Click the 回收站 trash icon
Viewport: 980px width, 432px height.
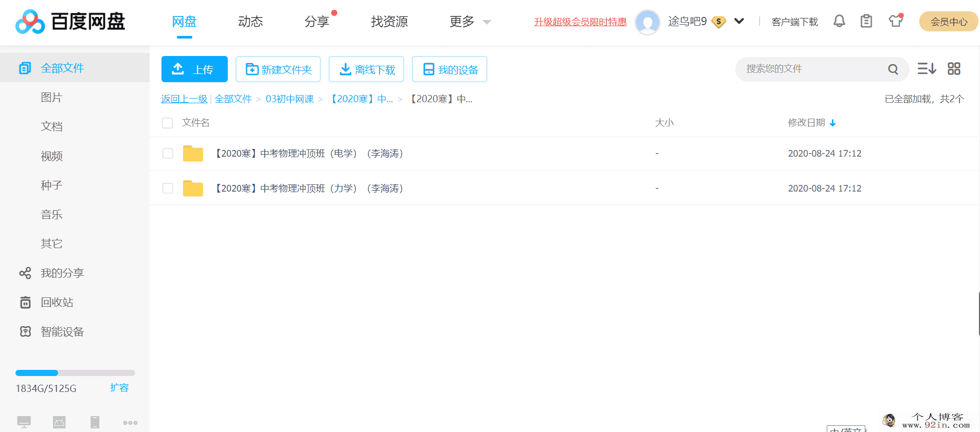pyautogui.click(x=25, y=302)
